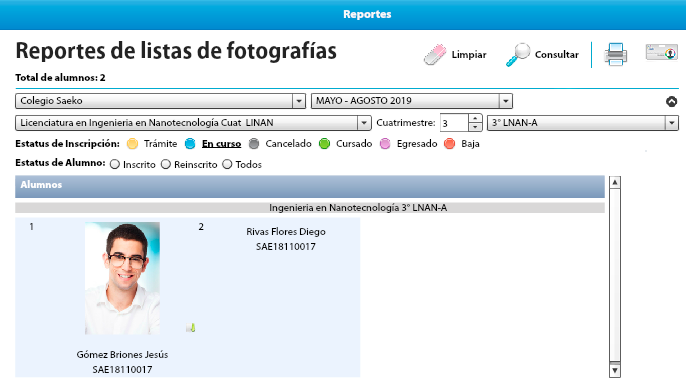The width and height of the screenshot is (686, 392).
Task: Click the Total de alumnos: 2 text
Action: 60,78
